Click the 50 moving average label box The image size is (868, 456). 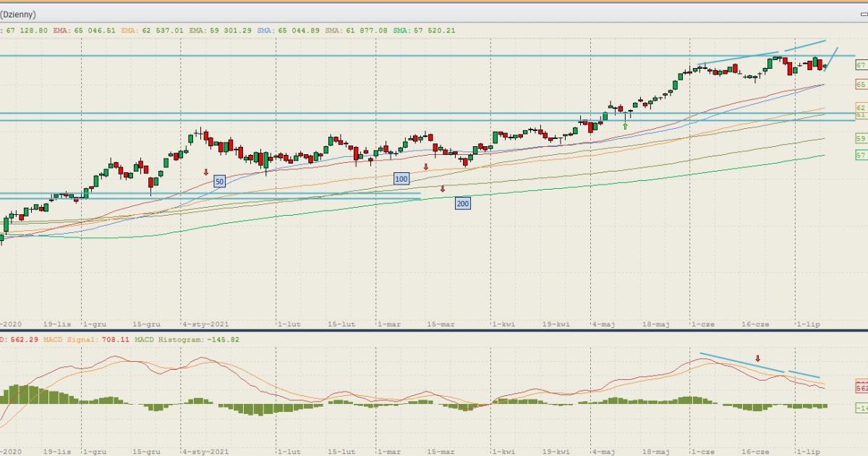pos(219,182)
